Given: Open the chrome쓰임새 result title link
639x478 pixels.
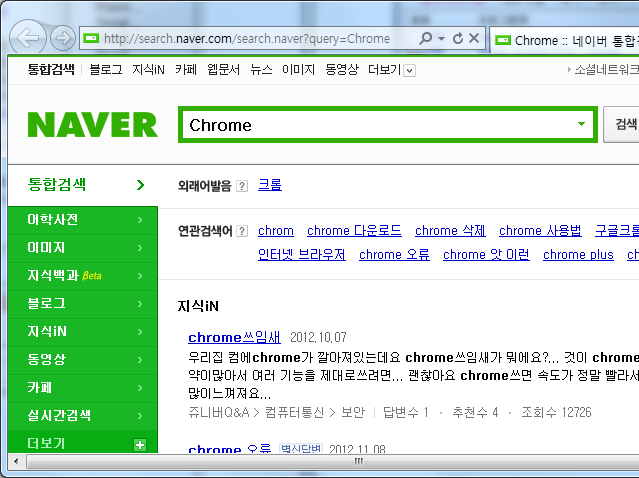Looking at the screenshot, I should pos(234,337).
